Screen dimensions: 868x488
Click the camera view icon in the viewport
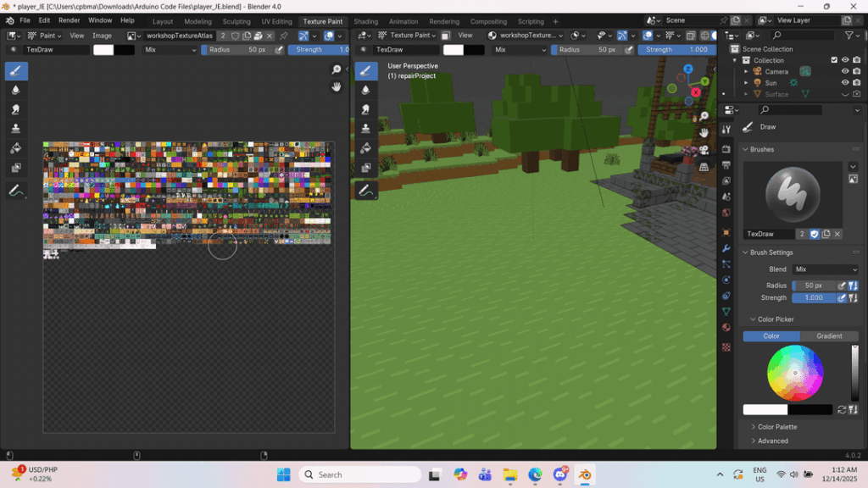703,149
